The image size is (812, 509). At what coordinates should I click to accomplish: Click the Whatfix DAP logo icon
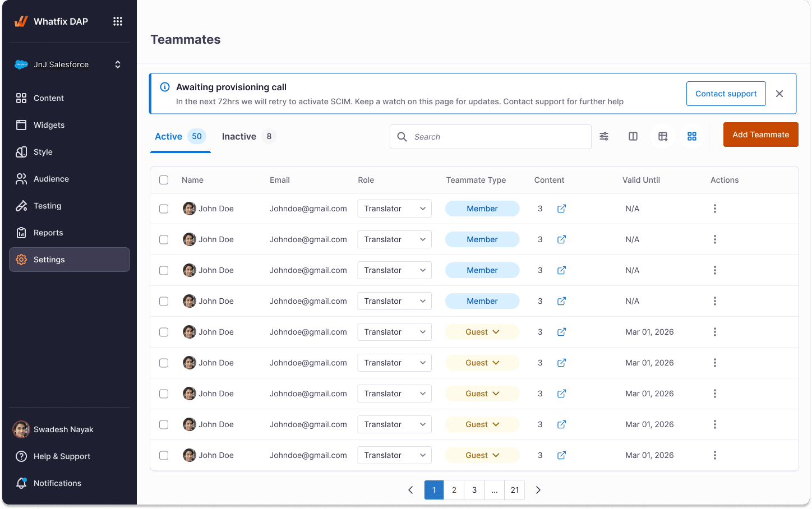click(x=21, y=21)
